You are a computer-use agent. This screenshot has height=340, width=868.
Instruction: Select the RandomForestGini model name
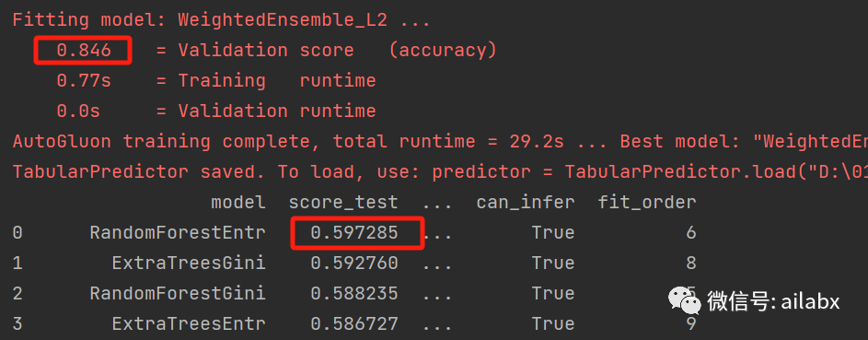178,293
